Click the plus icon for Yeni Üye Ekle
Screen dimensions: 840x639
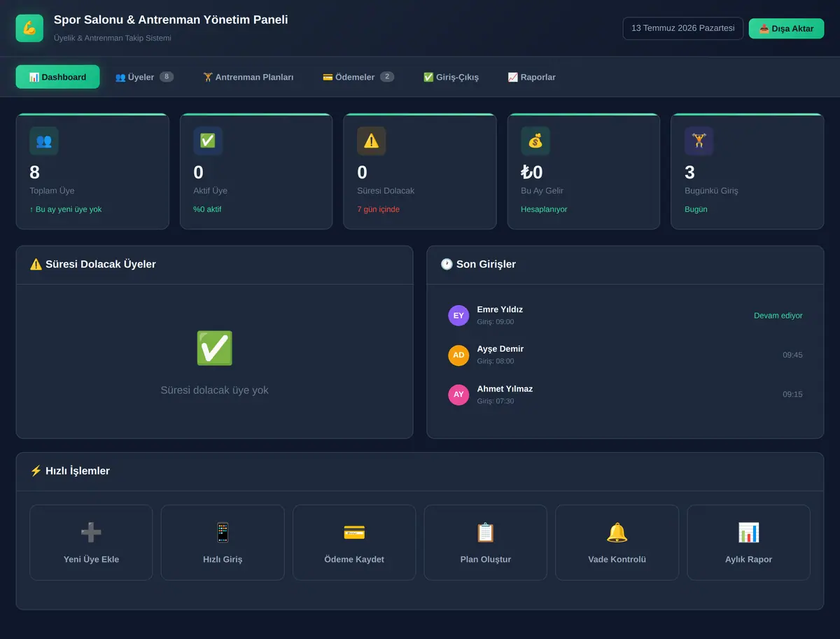pos(91,533)
